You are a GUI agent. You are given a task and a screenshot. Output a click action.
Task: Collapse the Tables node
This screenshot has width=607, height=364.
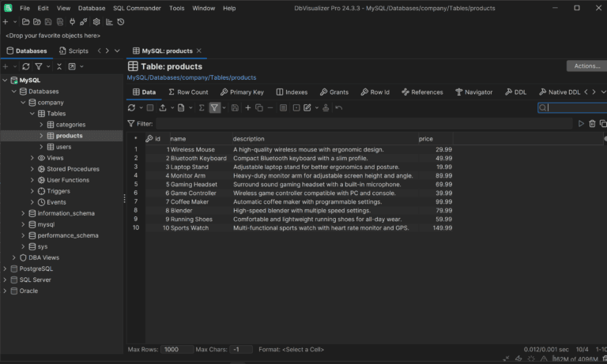pyautogui.click(x=32, y=114)
